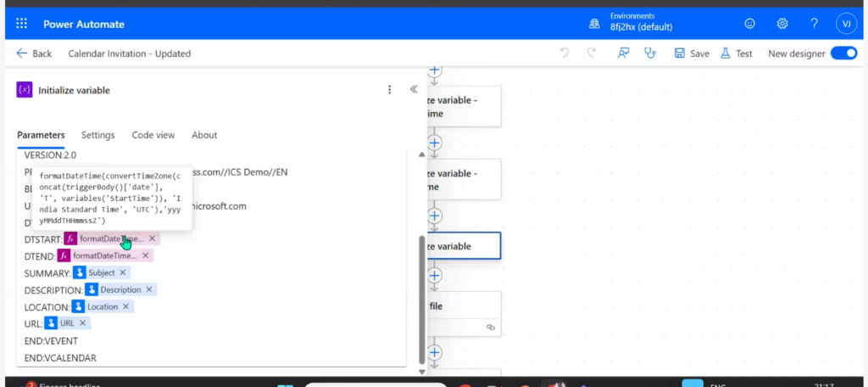The width and height of the screenshot is (868, 387).
Task: Click the Power Automate home title
Action: (x=84, y=25)
